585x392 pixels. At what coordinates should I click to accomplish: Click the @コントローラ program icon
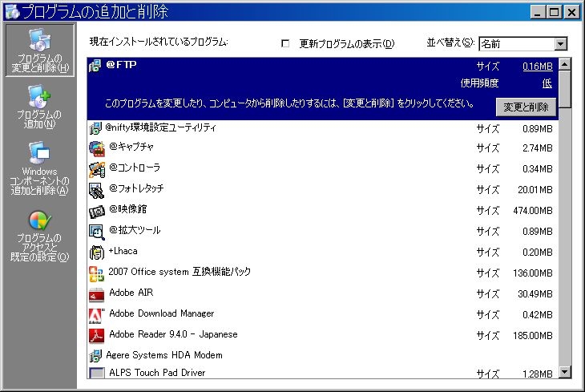click(x=97, y=169)
